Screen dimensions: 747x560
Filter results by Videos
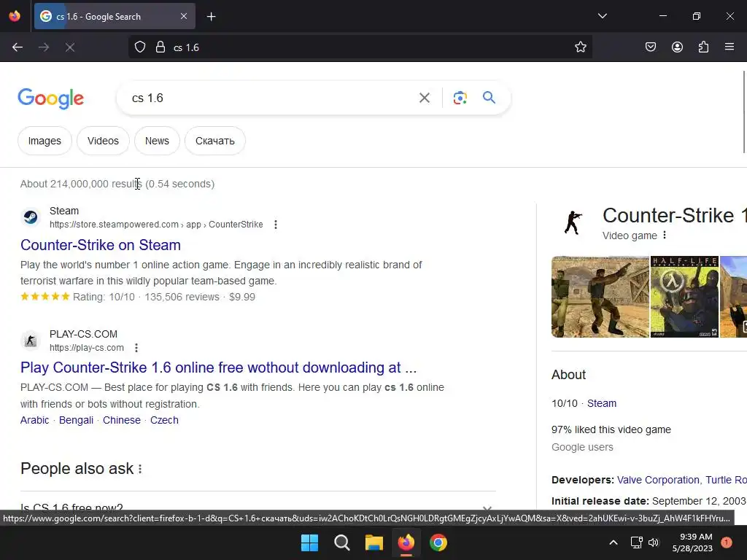(x=103, y=141)
